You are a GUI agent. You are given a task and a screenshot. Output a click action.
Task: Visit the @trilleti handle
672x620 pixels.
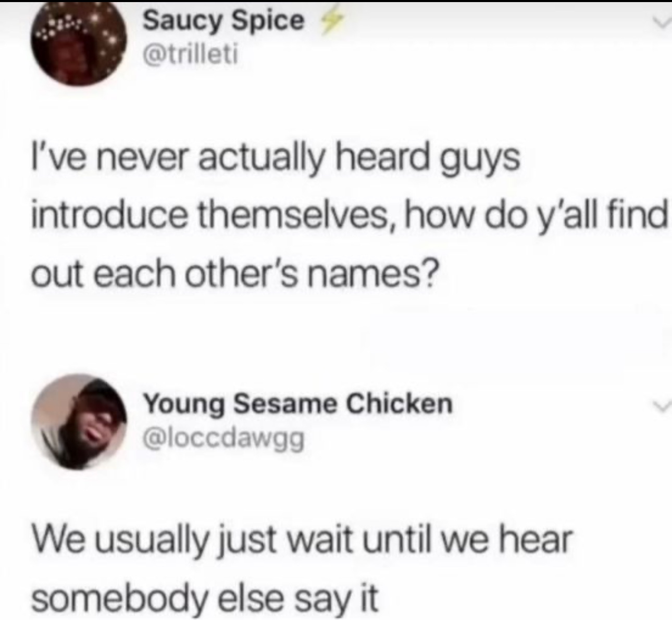point(190,54)
